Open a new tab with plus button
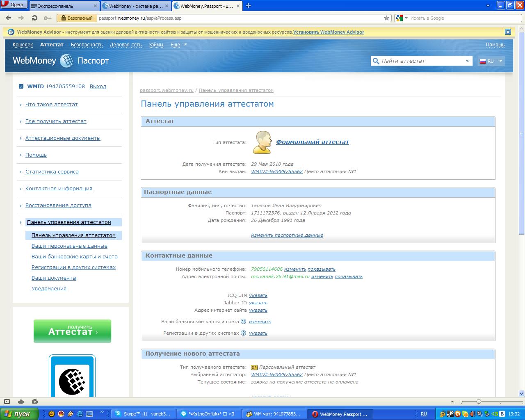The image size is (525, 420). pos(248,6)
